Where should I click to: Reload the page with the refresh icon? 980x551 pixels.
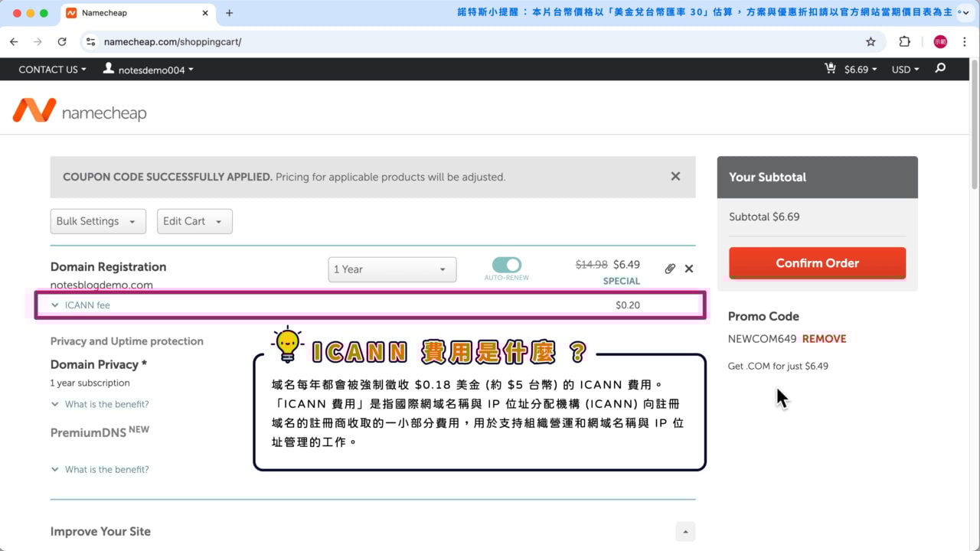[x=62, y=41]
